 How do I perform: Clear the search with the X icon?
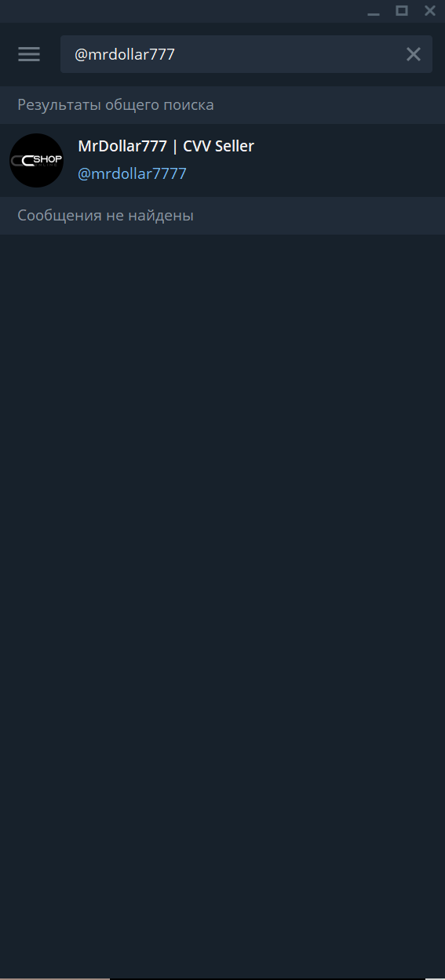click(x=413, y=54)
